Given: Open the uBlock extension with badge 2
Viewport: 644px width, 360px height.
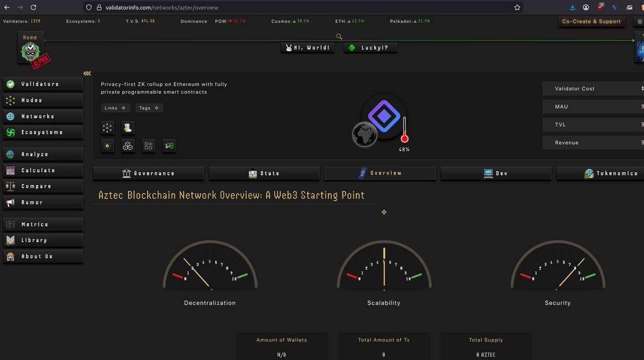Looking at the screenshot, I should [601, 7].
